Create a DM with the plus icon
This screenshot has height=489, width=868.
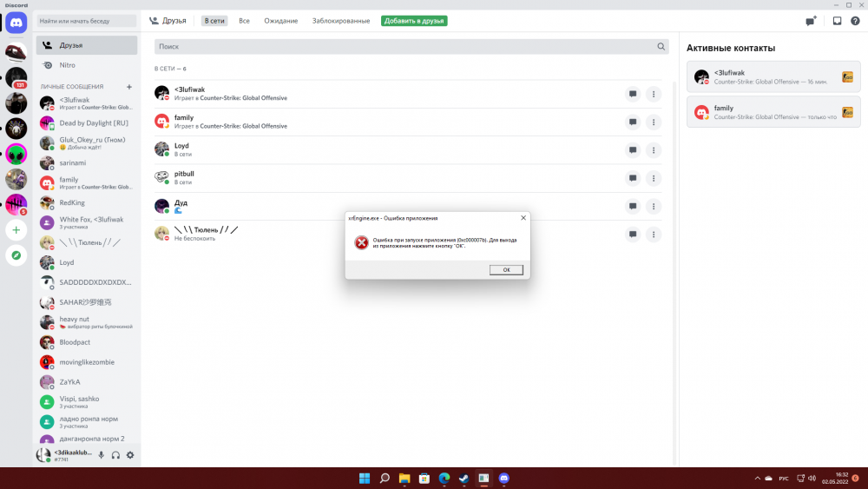point(129,87)
